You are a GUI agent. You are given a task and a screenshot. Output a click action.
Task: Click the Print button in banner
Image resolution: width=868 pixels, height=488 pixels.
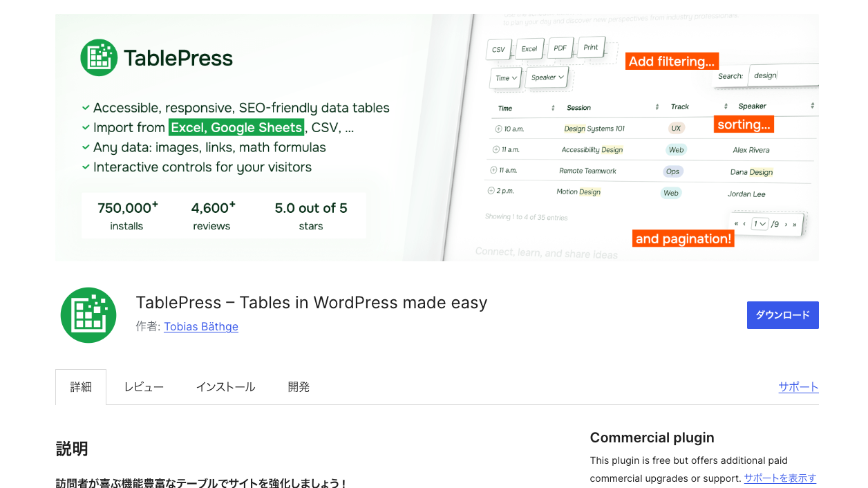591,47
